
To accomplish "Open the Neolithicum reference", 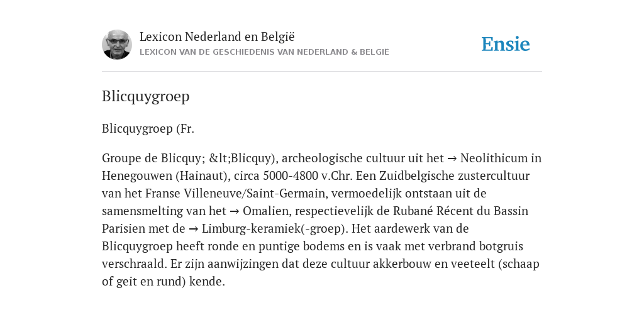I will click(494, 158).
